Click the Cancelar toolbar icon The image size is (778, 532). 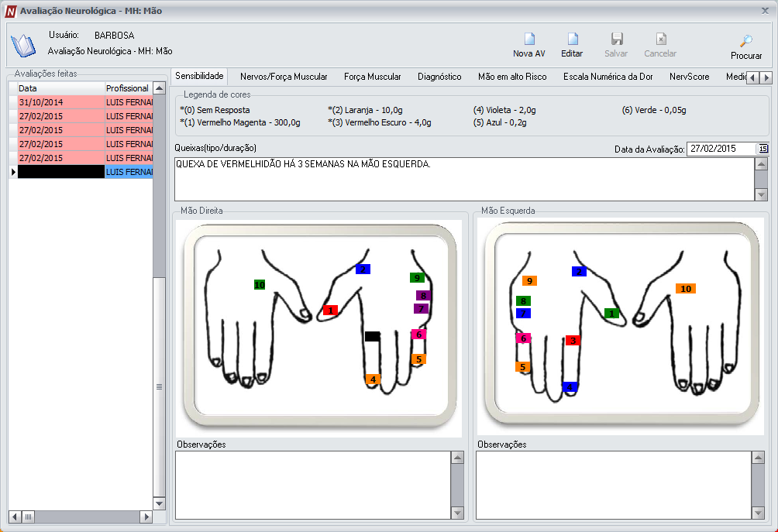661,39
